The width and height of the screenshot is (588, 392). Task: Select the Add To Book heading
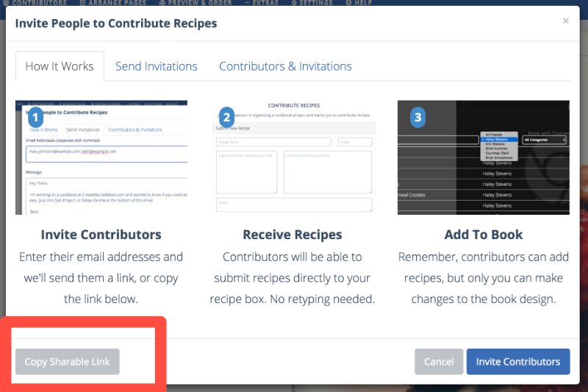point(484,235)
